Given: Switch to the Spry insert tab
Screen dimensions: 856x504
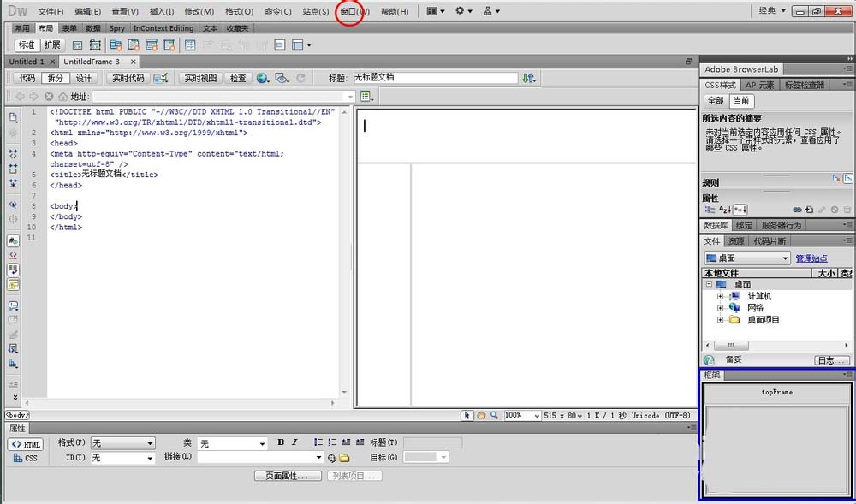Looking at the screenshot, I should point(116,28).
